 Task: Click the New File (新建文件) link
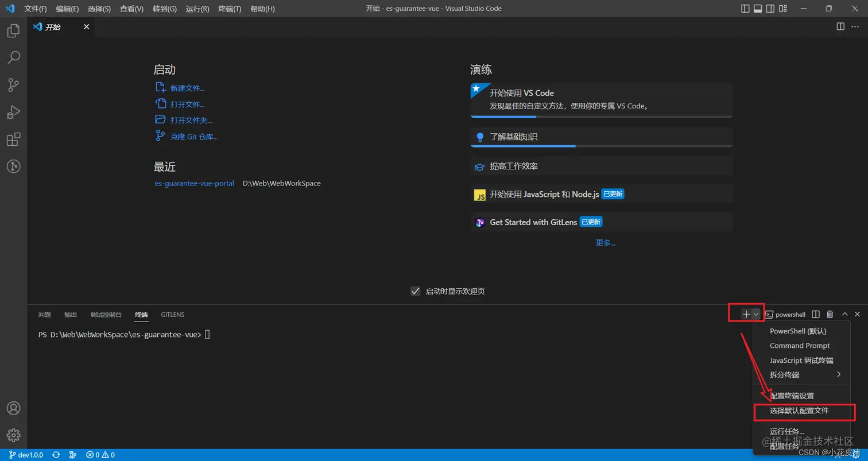coord(187,88)
